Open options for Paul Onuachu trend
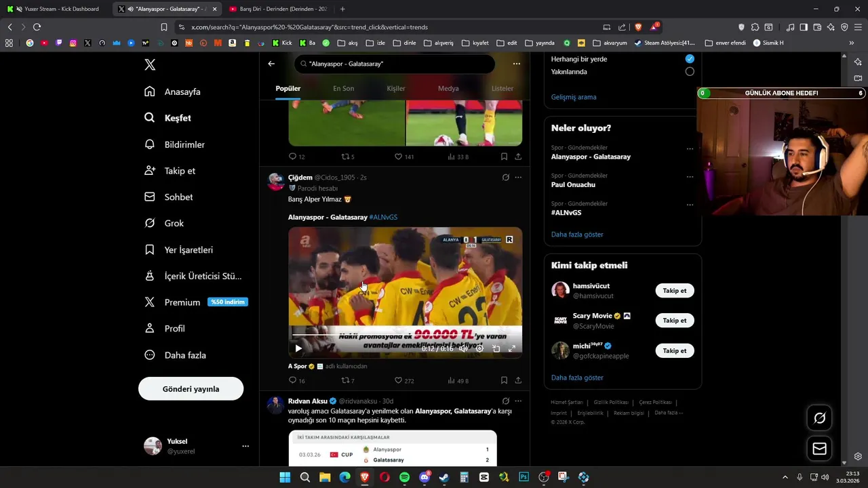 pos(690,177)
